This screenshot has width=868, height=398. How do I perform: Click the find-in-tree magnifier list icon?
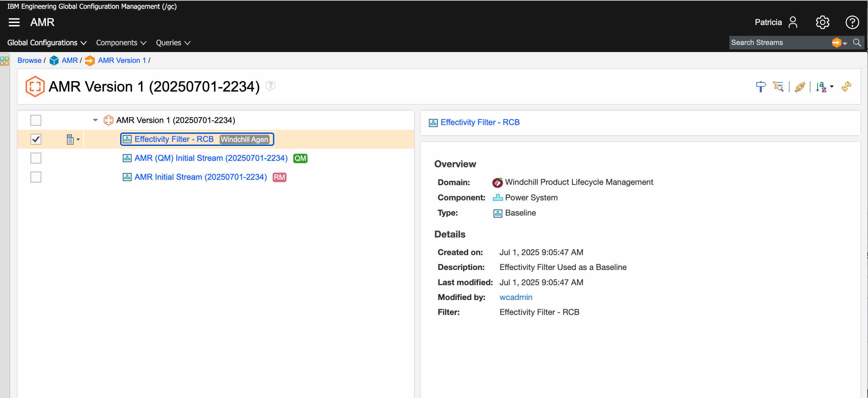[x=778, y=87]
